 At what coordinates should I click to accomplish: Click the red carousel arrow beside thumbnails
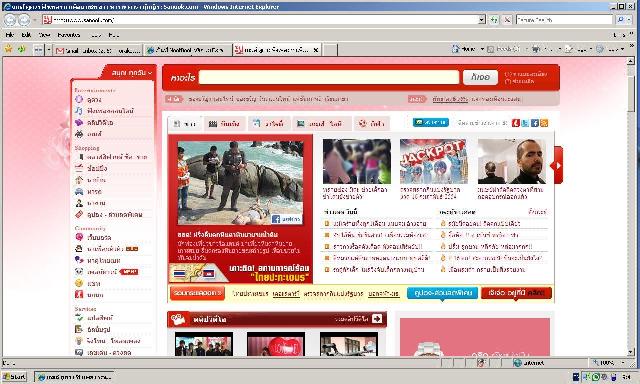(557, 165)
